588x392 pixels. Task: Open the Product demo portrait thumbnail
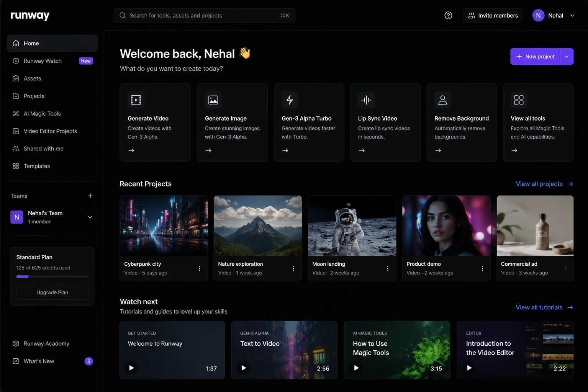pos(446,226)
